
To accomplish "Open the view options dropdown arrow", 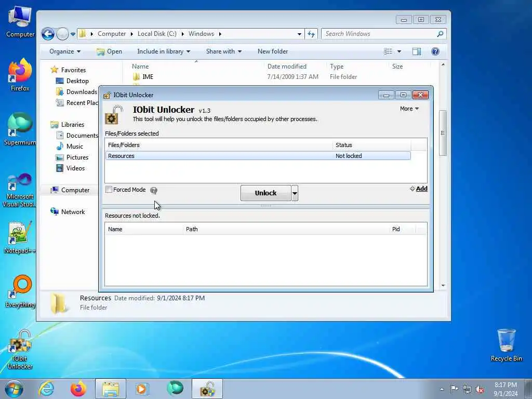I will pos(399,51).
